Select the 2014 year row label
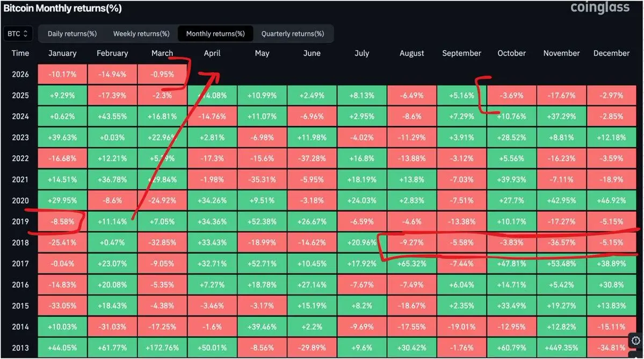Viewport: 644px width, 359px height. pyautogui.click(x=20, y=327)
